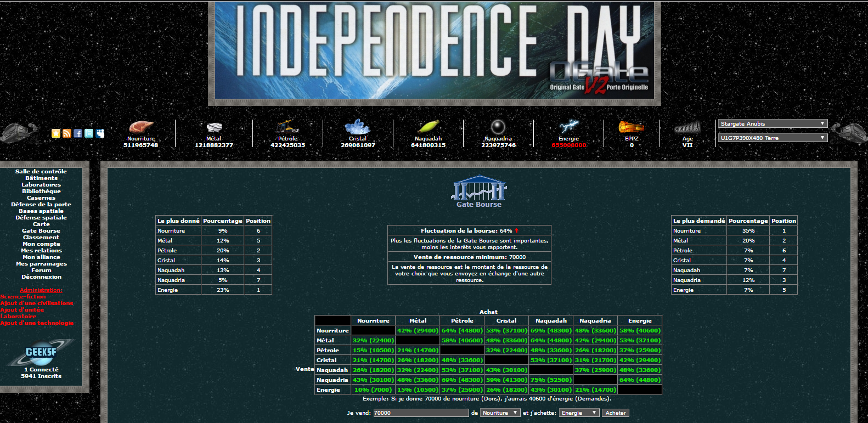Click the Acheter button

(x=616, y=413)
